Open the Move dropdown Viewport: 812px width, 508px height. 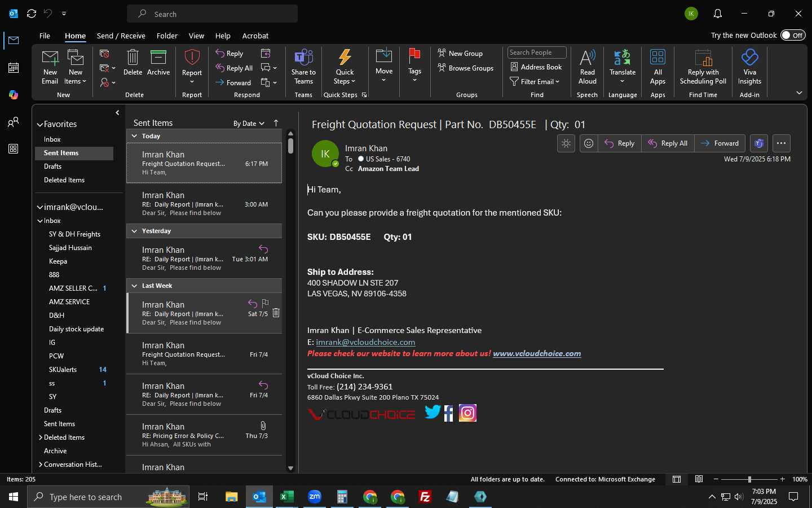pos(384,67)
